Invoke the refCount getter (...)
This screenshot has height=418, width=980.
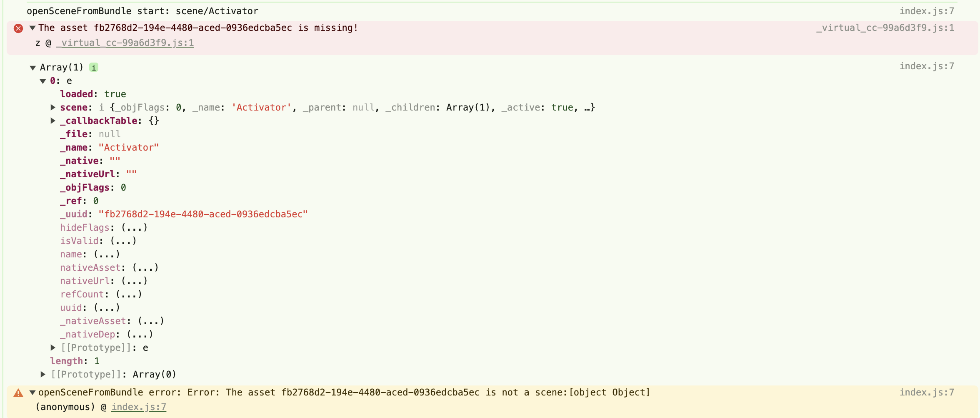click(x=129, y=295)
